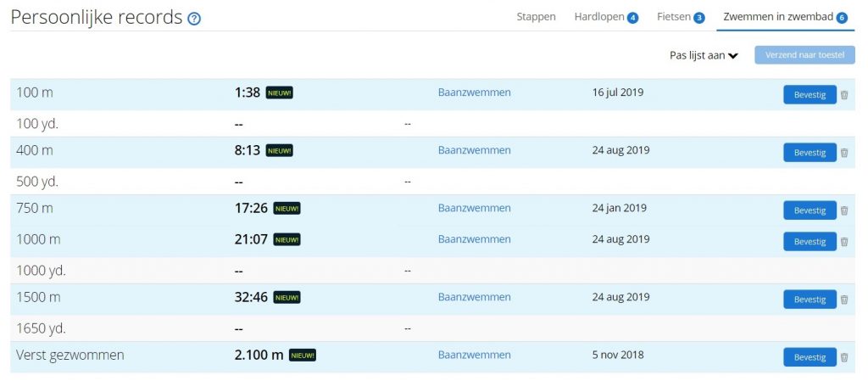Expand the Pas lijst aan dropdown

click(x=704, y=55)
